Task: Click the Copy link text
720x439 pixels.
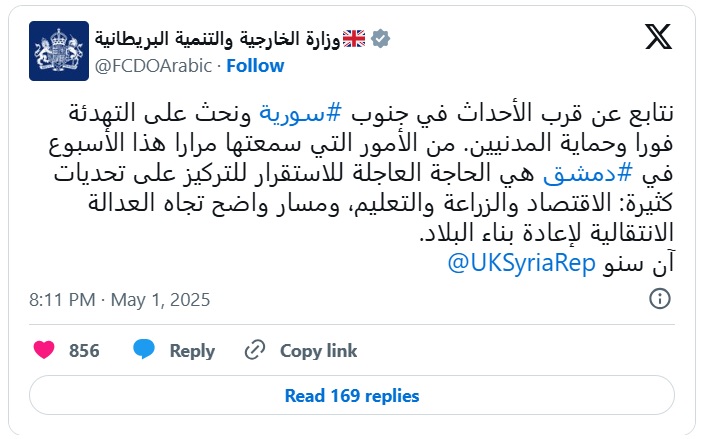Action: click(319, 351)
